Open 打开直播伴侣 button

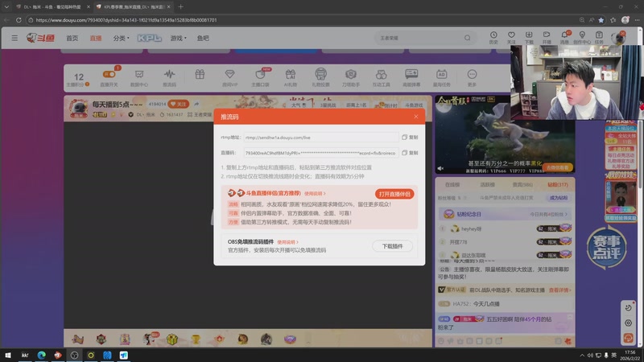coord(394,194)
